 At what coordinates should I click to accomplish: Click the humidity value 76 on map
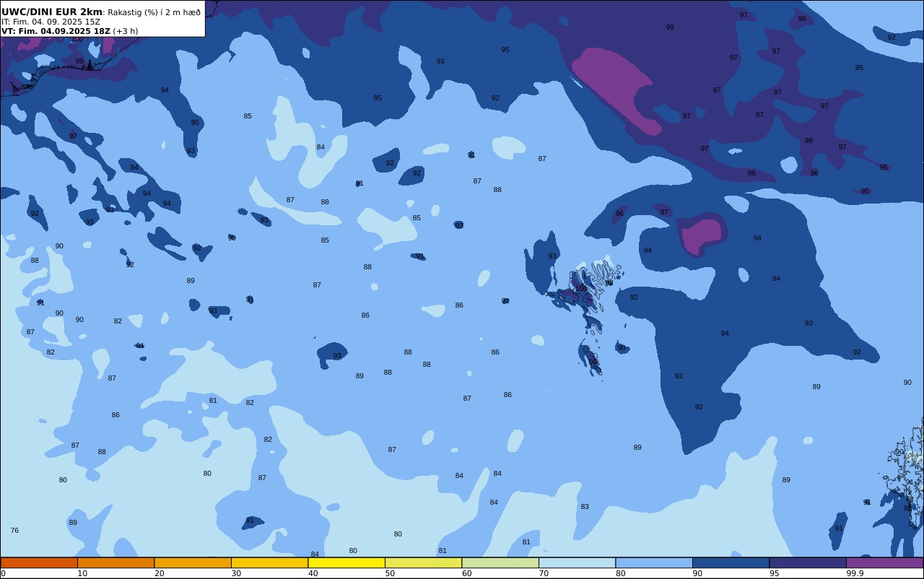(x=14, y=531)
